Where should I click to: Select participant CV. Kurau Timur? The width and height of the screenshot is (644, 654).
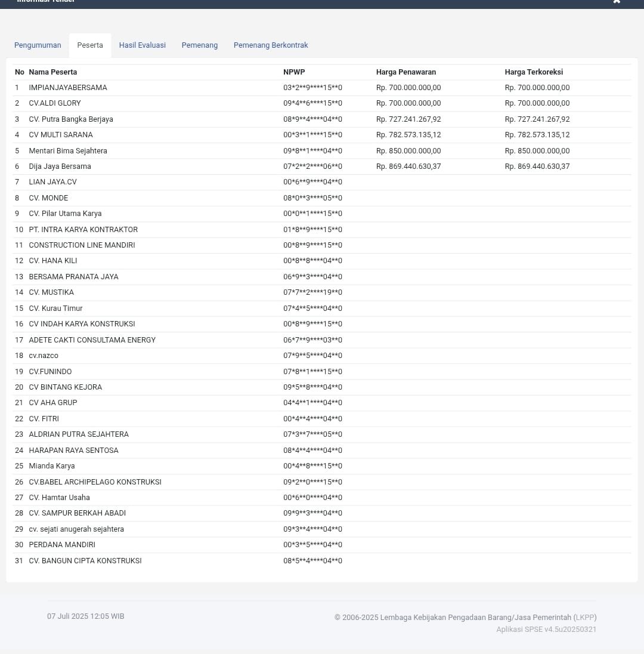(x=56, y=309)
